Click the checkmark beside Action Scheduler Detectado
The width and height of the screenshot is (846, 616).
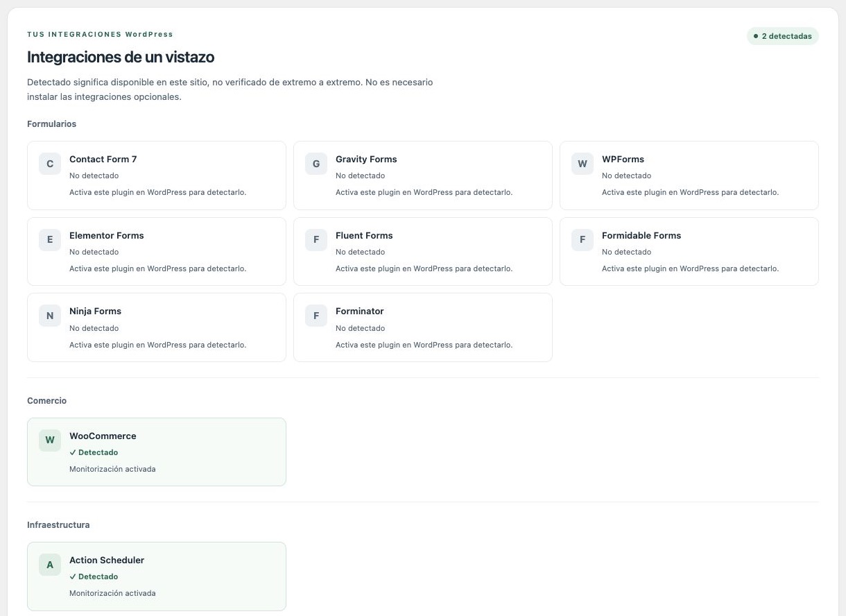point(73,576)
